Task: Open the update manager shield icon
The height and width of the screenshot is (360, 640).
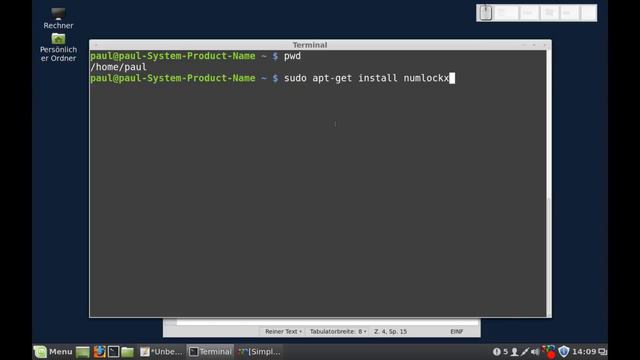Action: [564, 351]
